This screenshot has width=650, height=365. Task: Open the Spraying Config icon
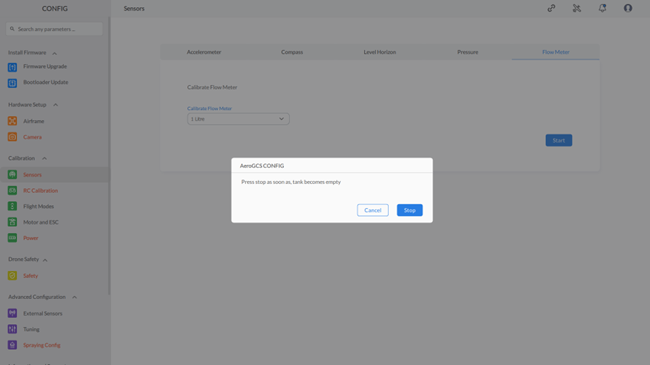click(12, 345)
